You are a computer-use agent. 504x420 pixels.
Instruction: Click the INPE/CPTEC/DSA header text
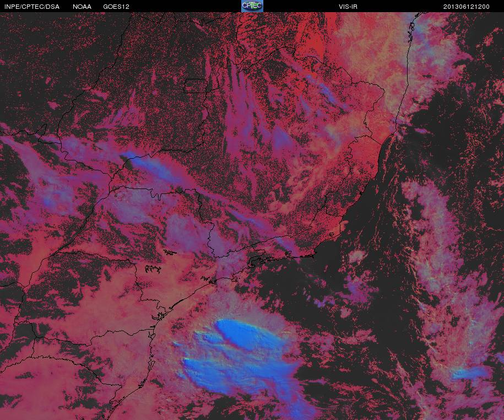32,7
